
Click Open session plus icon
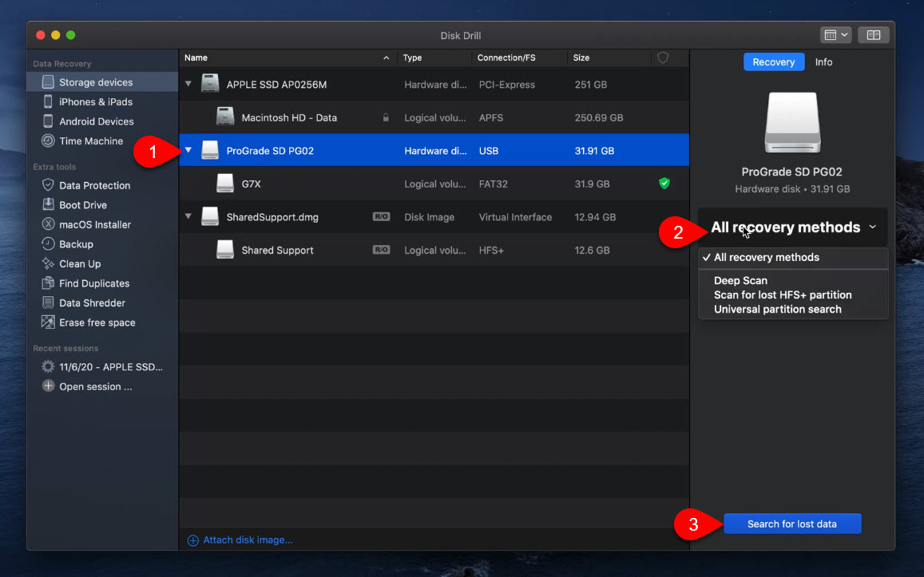(x=49, y=386)
